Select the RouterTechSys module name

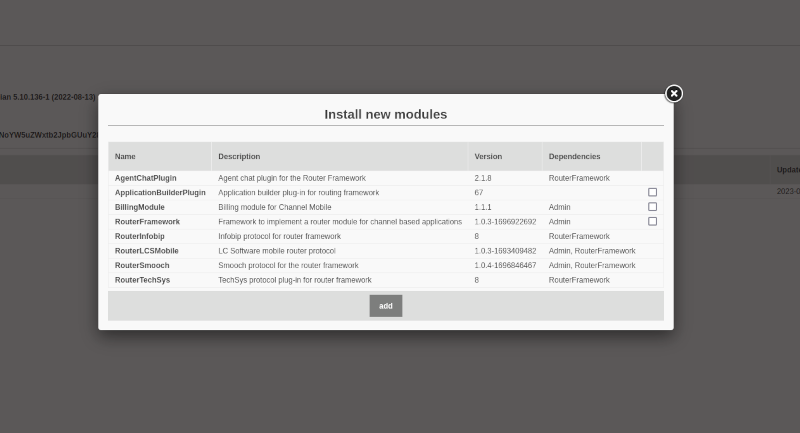pos(142,280)
